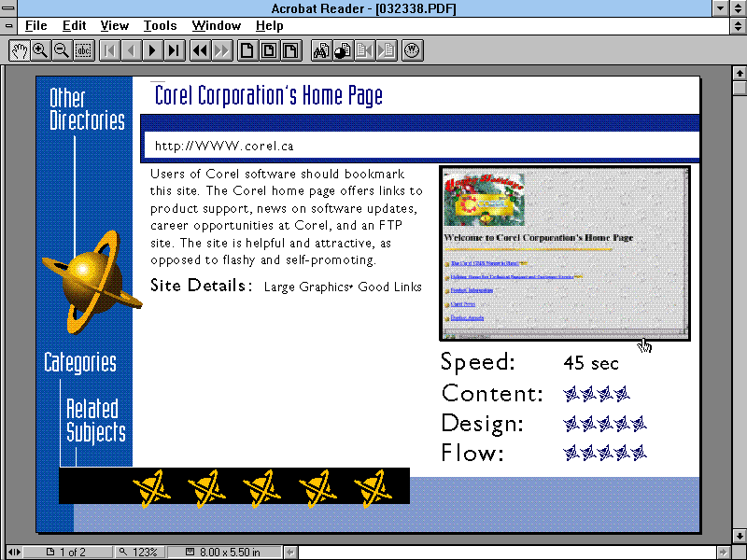This screenshot has width=747, height=560.
Task: Open the Find binoculars tool
Action: pos(321,50)
